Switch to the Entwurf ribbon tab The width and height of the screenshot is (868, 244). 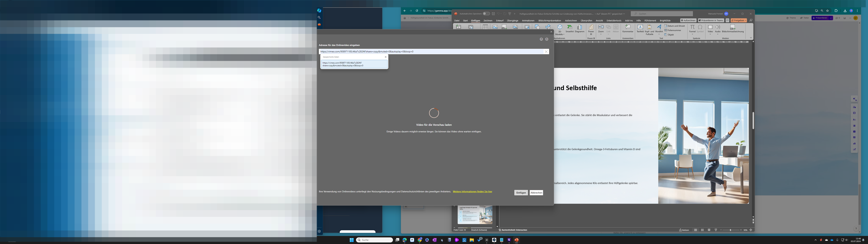pos(500,21)
